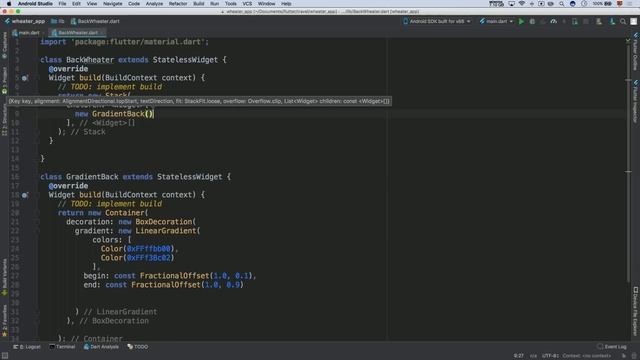Collapse the GradientBack build method fold marker
Viewport: 640px width, 360px height.
37,195
